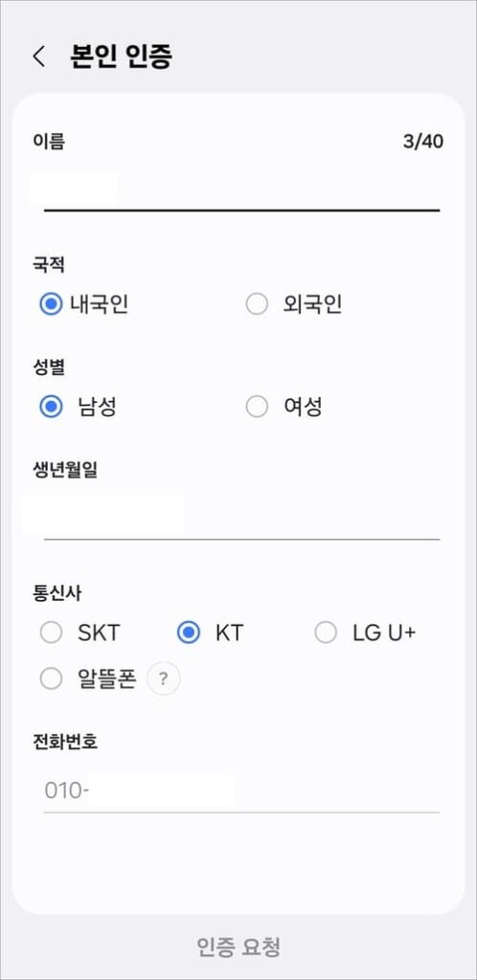
Task: Go back using the left arrow icon
Action: pos(38,56)
